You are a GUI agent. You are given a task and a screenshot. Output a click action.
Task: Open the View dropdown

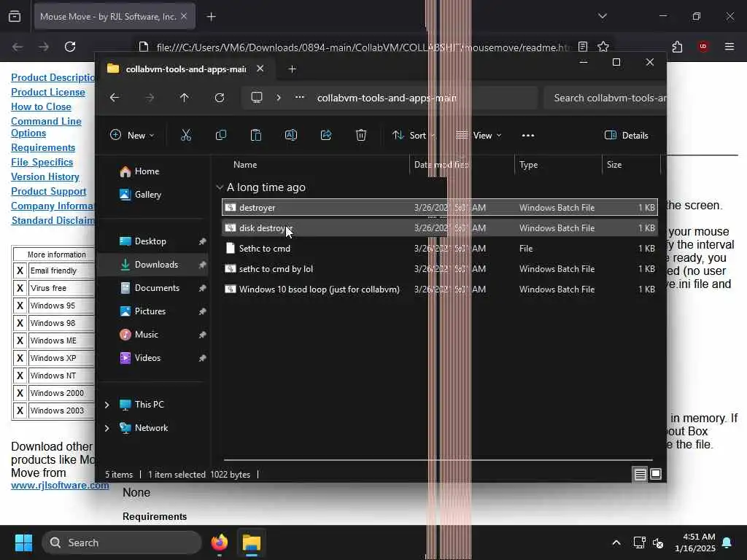pos(479,135)
